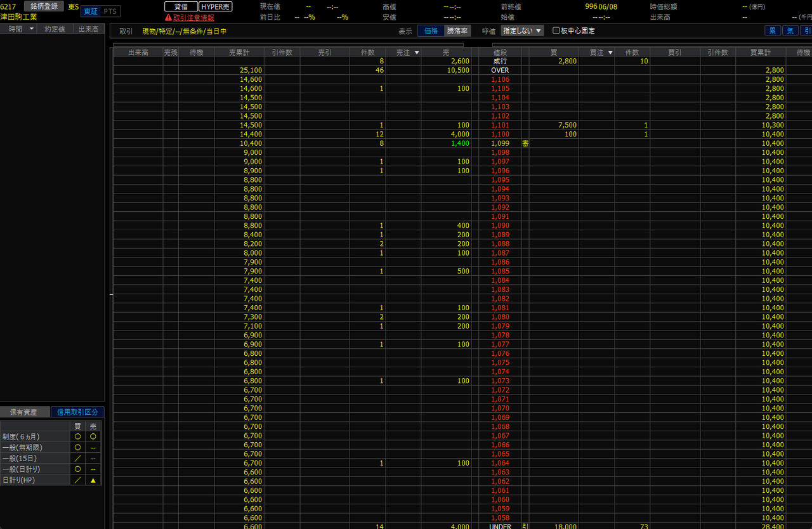Click the 買累計 column header
This screenshot has width=812, height=529.
click(x=761, y=53)
